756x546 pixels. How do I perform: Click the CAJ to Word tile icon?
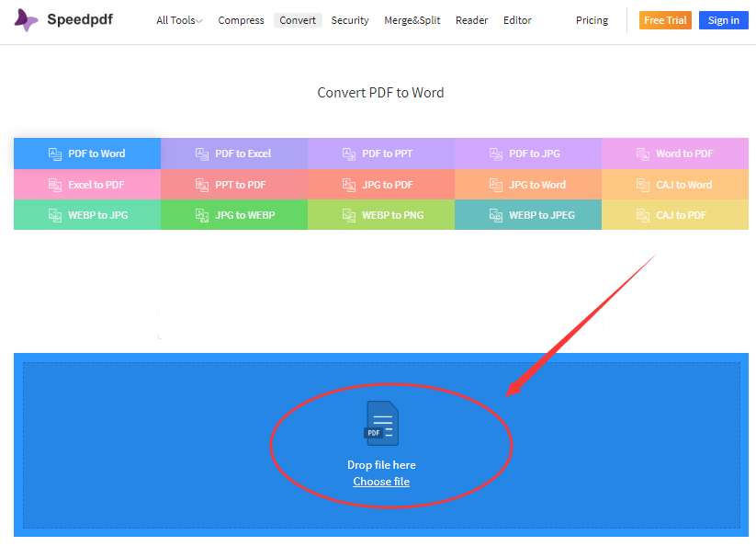(643, 185)
